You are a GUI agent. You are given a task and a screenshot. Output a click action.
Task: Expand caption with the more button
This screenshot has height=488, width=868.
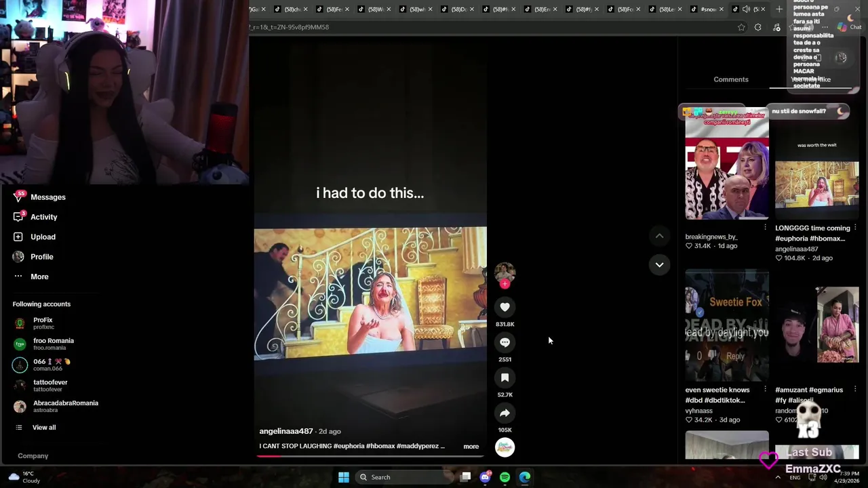[471, 447]
